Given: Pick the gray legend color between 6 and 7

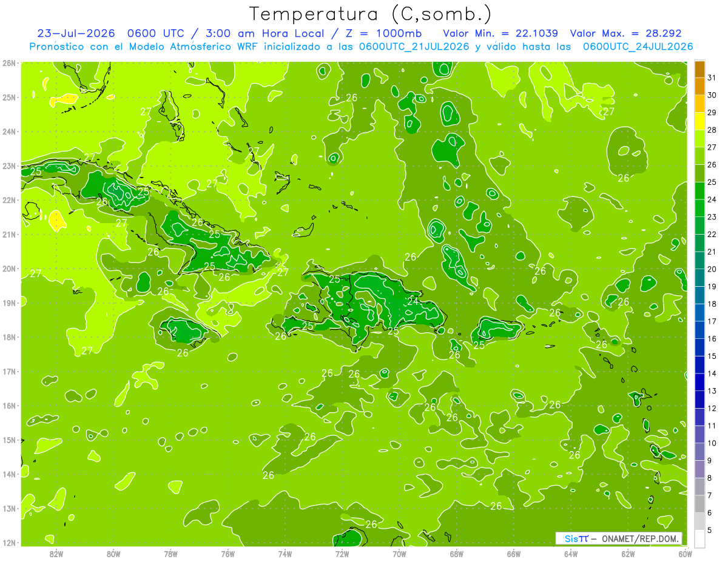Looking at the screenshot, I should (x=699, y=504).
